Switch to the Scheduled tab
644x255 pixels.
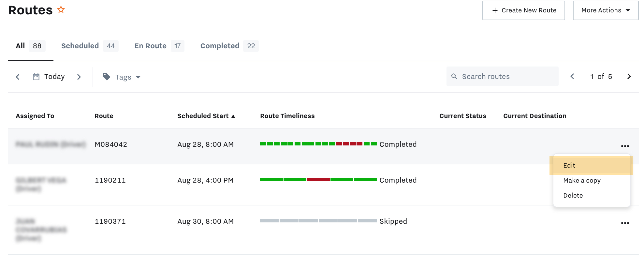80,46
